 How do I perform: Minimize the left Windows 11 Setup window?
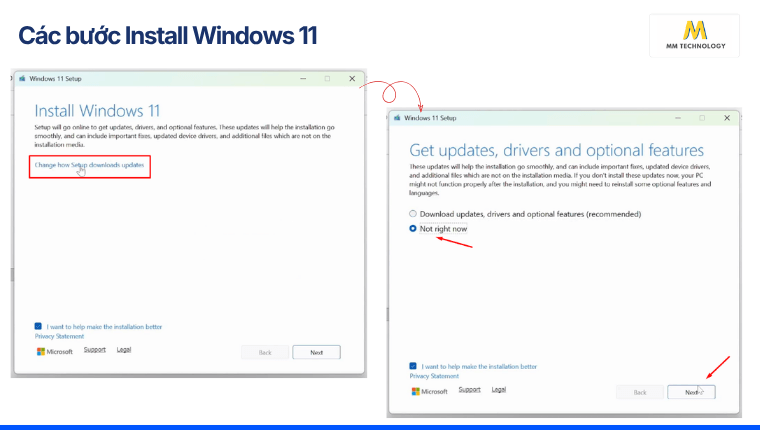pyautogui.click(x=303, y=79)
